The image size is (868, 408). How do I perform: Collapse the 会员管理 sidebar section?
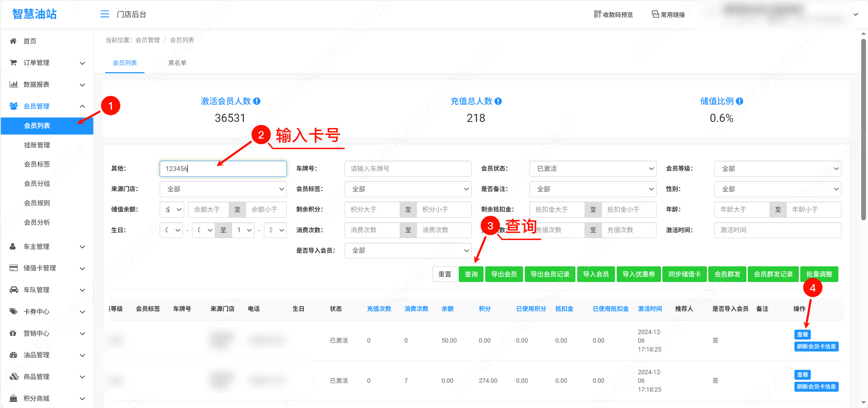coord(82,106)
